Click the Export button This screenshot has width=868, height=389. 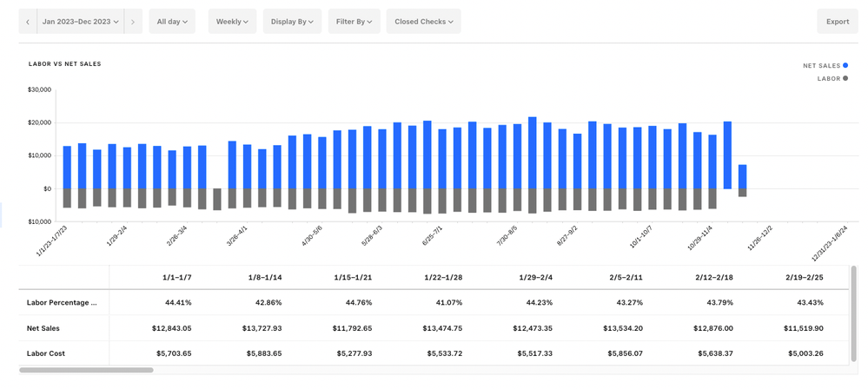pyautogui.click(x=837, y=22)
